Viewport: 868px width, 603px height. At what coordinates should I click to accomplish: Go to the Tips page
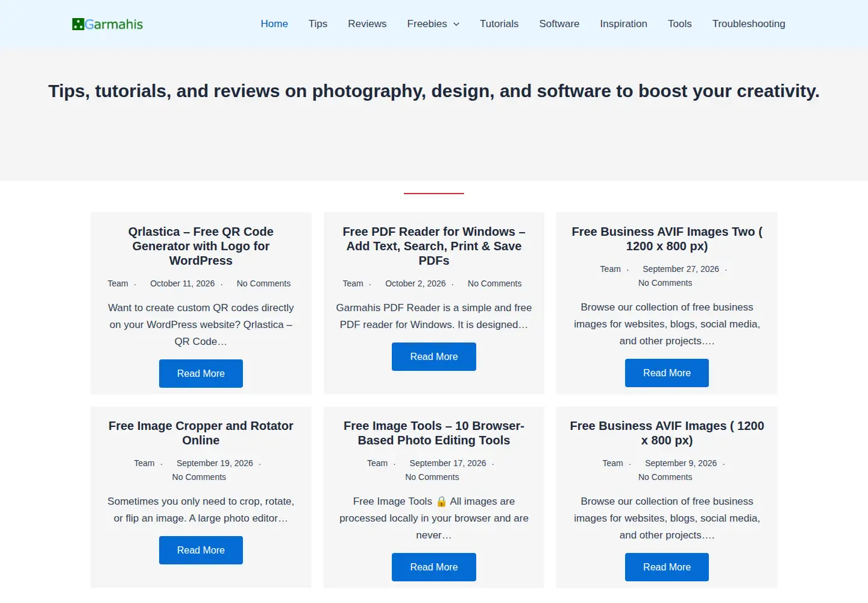coord(318,24)
